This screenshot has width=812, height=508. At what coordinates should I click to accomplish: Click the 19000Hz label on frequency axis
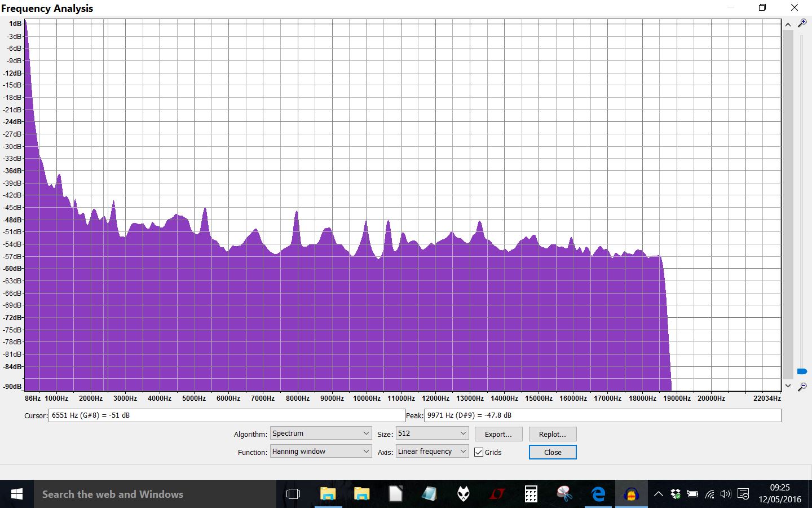pyautogui.click(x=677, y=398)
